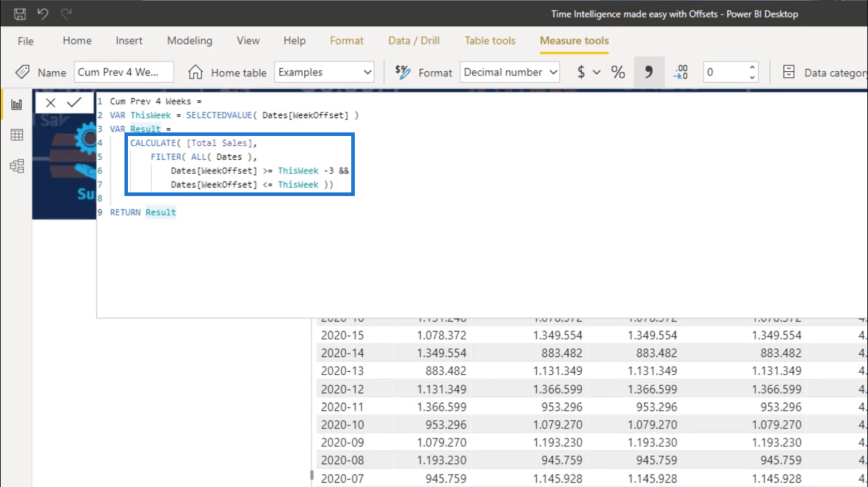Viewport: 868px width, 487px height.
Task: Undo the last action
Action: 43,14
